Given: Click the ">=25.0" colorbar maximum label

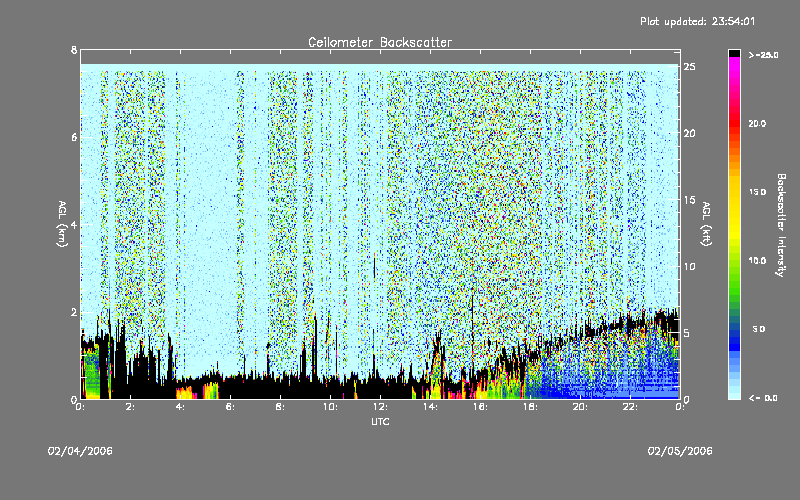Looking at the screenshot, I should 763,55.
